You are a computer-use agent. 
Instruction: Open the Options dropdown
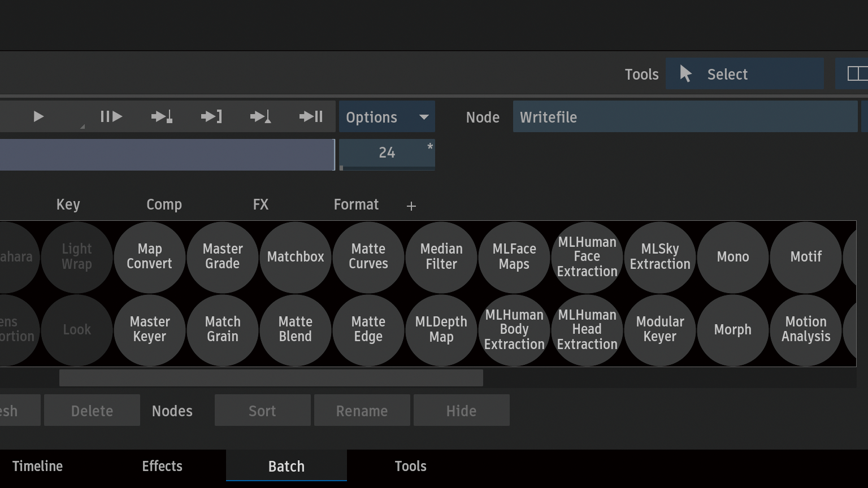(387, 117)
